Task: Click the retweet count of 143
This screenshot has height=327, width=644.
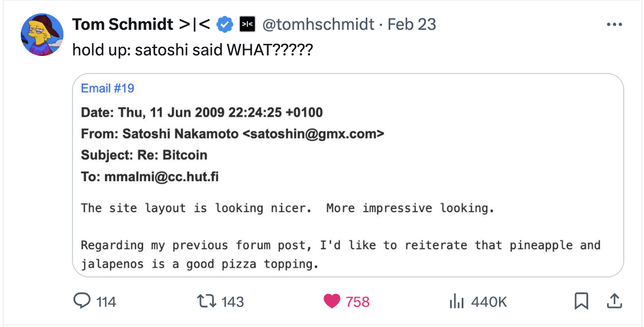Action: pyautogui.click(x=232, y=301)
